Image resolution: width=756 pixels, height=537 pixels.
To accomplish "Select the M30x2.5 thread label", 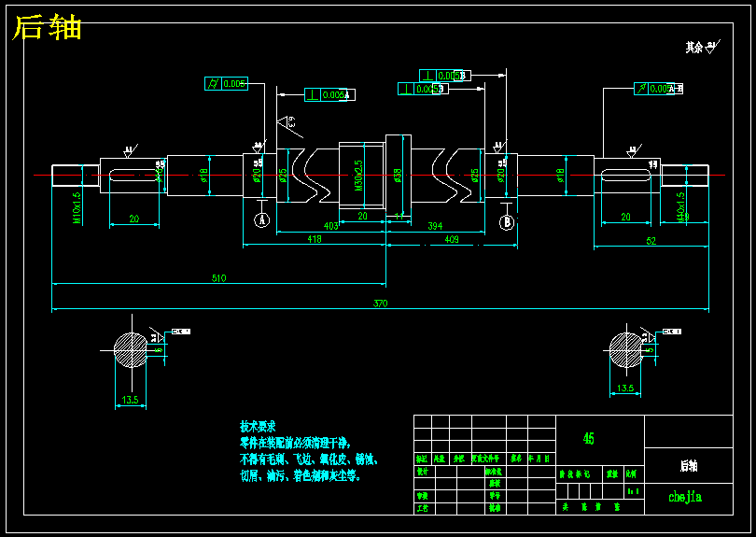I will point(358,176).
